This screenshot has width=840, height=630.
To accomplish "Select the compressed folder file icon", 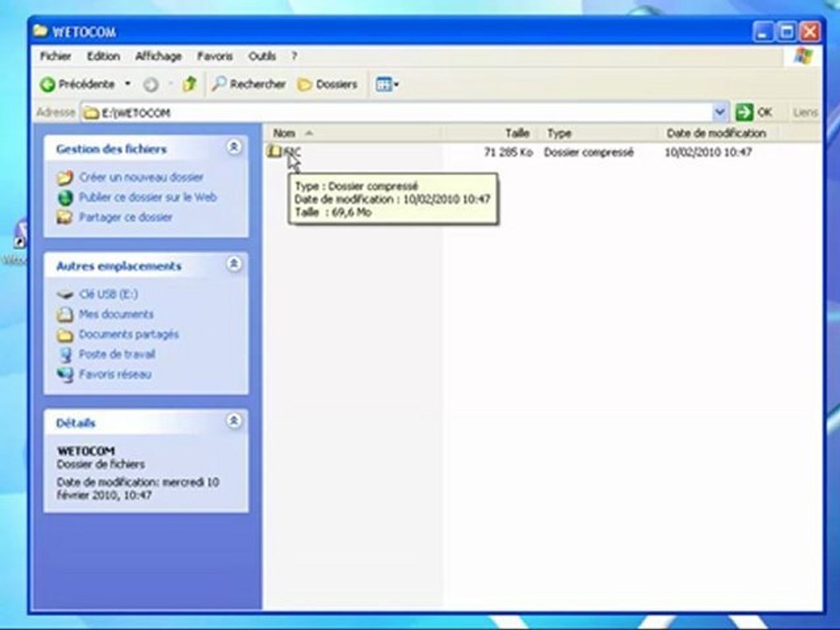I will pos(274,151).
